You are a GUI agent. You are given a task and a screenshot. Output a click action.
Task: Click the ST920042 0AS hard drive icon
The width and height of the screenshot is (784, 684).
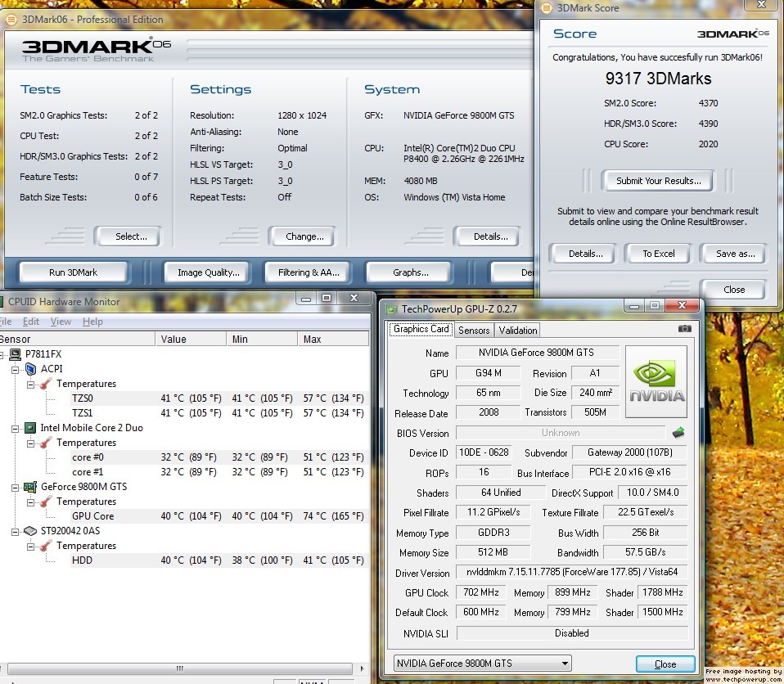pyautogui.click(x=30, y=530)
